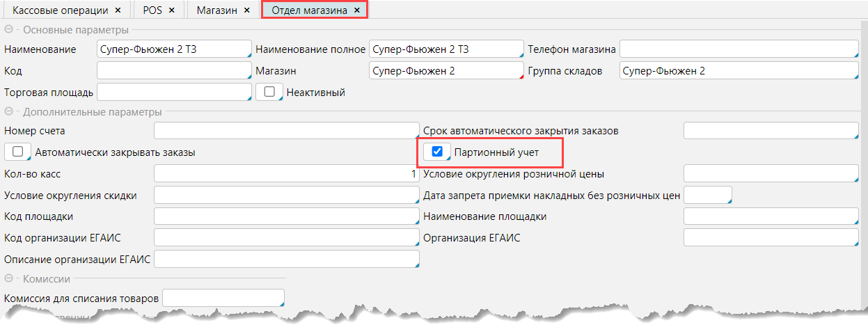The image size is (868, 325).
Task: Click the Магазин field with Супер-Фьюжен 2
Action: tap(445, 71)
